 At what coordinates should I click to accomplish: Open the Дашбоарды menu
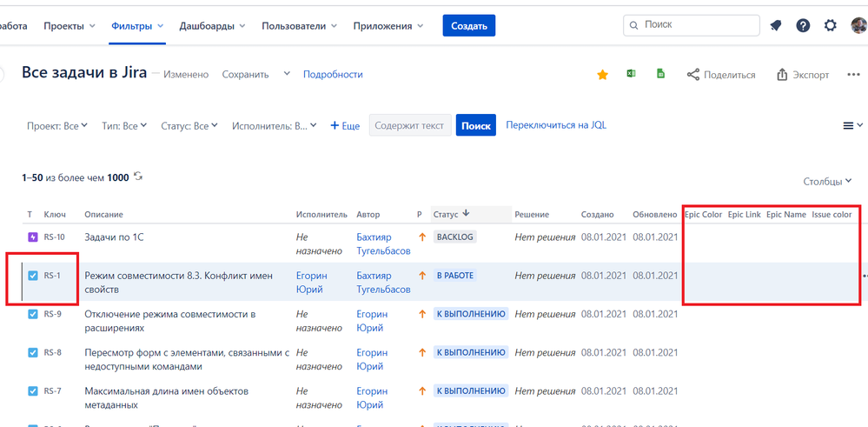pyautogui.click(x=212, y=25)
